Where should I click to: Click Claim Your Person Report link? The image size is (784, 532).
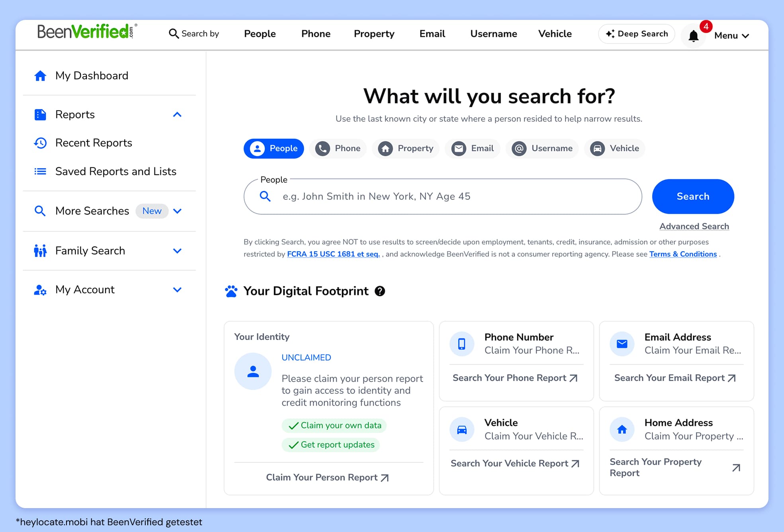pyautogui.click(x=327, y=477)
